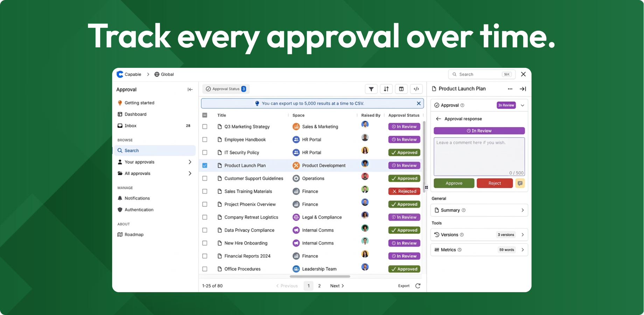Collapse the Approval sidebar with arrow icon
Viewport: 644px width, 315px height.
click(190, 90)
